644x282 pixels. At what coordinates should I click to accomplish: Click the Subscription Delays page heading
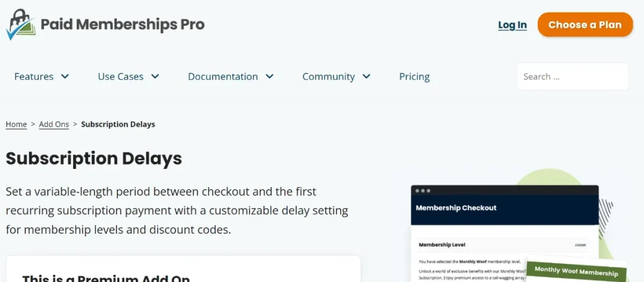point(94,158)
